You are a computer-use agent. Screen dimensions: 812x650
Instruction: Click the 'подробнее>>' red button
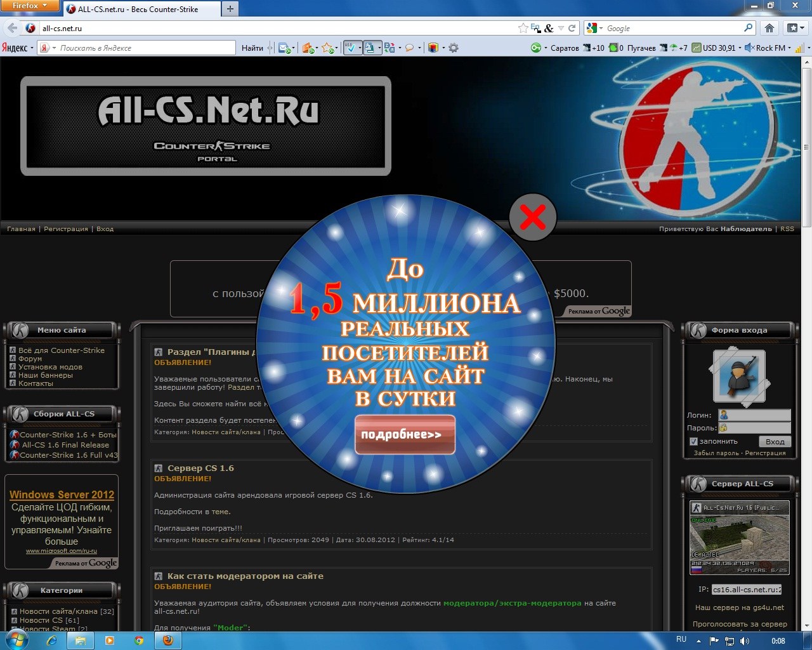pos(405,435)
